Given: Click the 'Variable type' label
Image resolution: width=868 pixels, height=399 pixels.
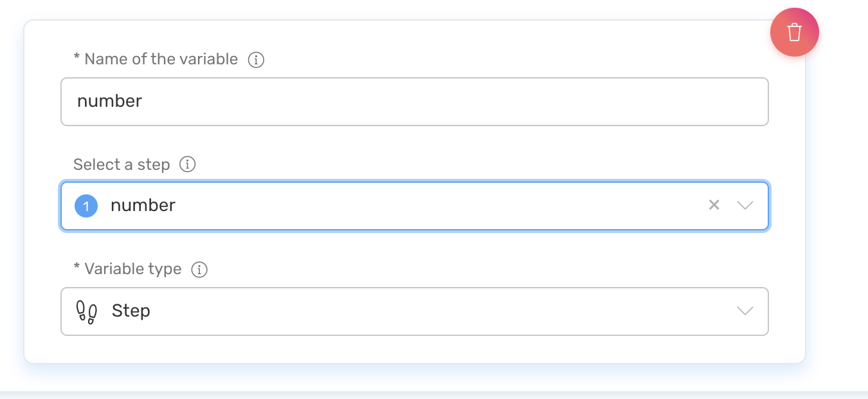Looking at the screenshot, I should click(132, 270).
